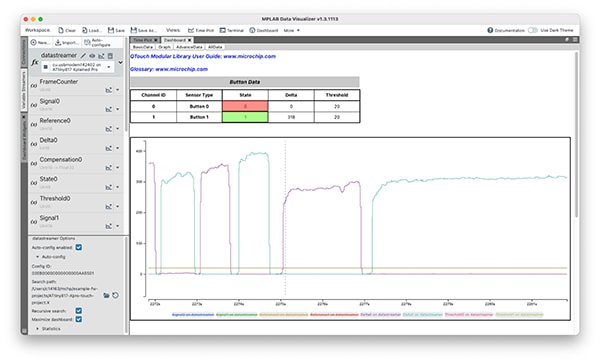Plot FrameCounter variable using its graph icon
The width and height of the screenshot is (600, 362).
(x=109, y=90)
